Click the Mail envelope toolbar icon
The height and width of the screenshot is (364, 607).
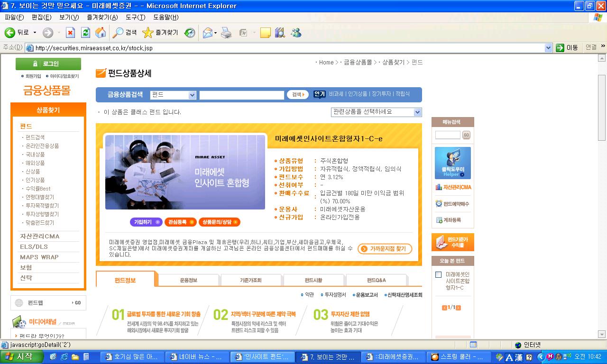(208, 33)
